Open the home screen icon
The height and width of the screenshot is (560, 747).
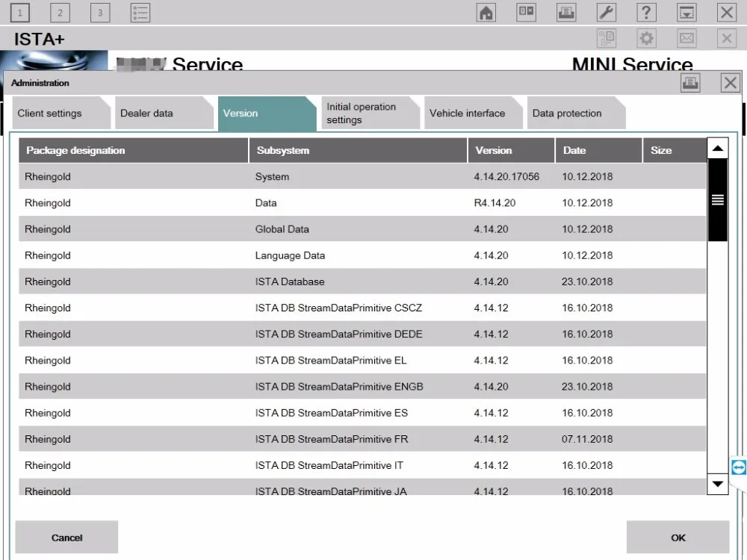[x=486, y=13]
